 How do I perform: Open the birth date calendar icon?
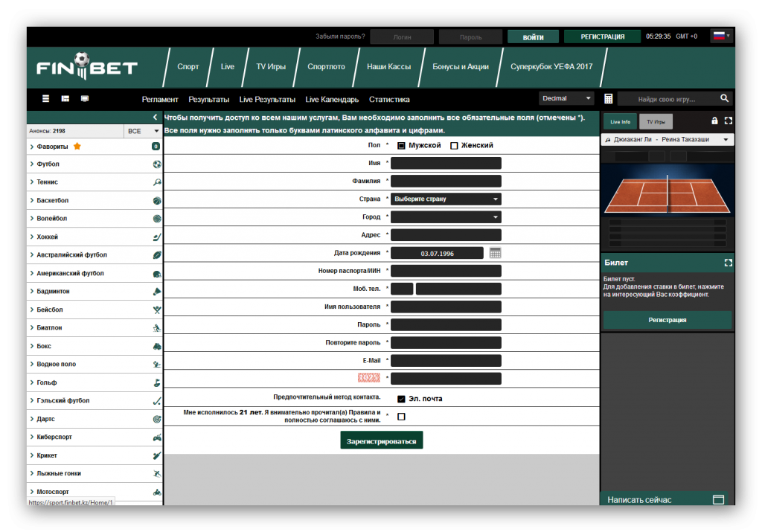(x=495, y=253)
